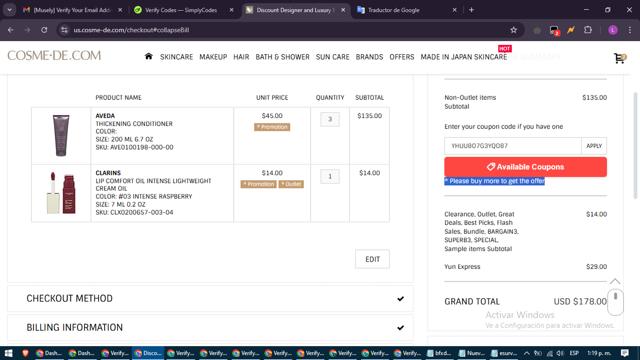Image resolution: width=640 pixels, height=360 pixels.
Task: Click the AVEDA product name text
Action: [x=105, y=116]
